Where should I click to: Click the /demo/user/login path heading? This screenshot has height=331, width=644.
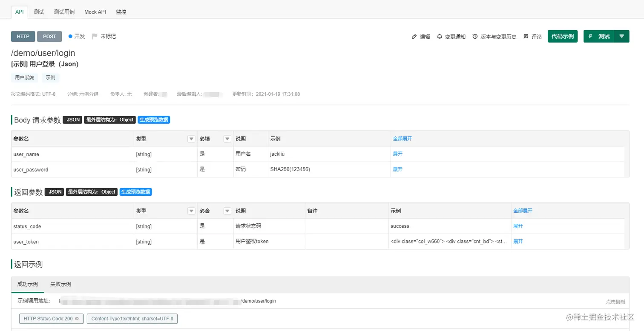(43, 53)
